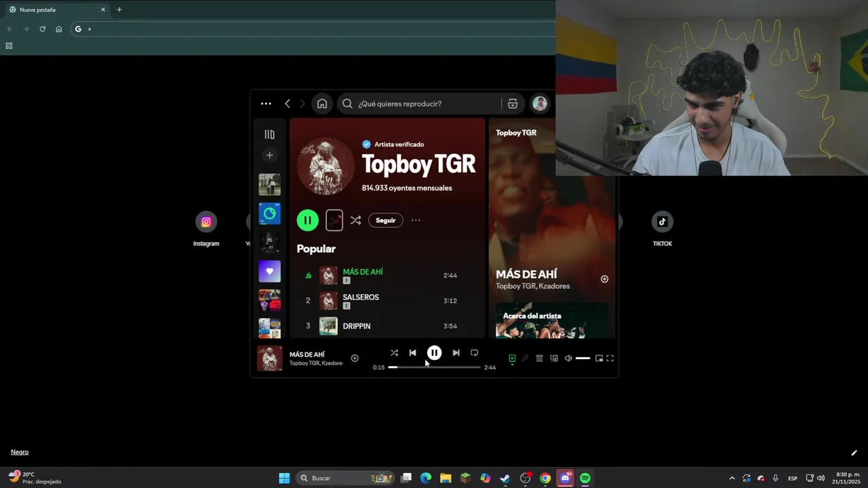The width and height of the screenshot is (868, 488).
Task: Add current song to Liked Songs in player bar
Action: tap(355, 359)
